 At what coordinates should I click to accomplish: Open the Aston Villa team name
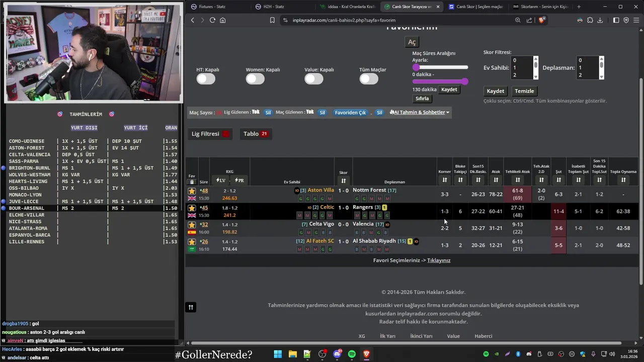(320, 190)
